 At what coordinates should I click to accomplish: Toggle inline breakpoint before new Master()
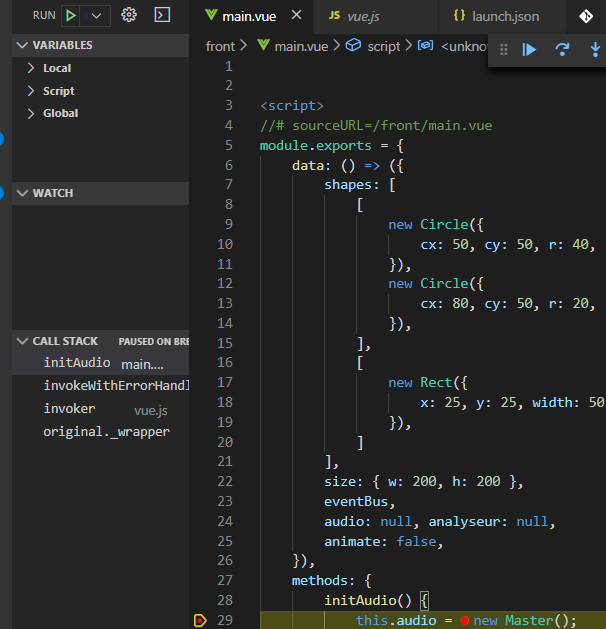[465, 621]
